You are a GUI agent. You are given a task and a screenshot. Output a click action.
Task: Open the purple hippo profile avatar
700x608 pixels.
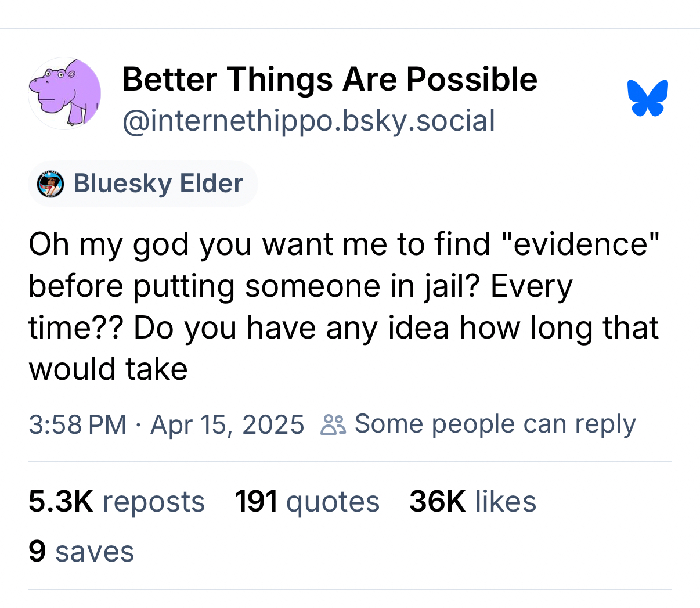(65, 93)
